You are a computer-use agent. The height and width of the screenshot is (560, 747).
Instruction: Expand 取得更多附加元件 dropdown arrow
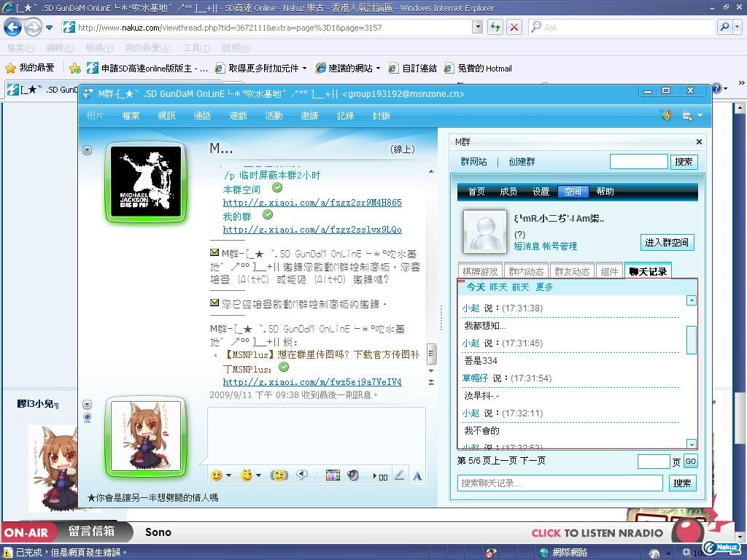tap(304, 68)
